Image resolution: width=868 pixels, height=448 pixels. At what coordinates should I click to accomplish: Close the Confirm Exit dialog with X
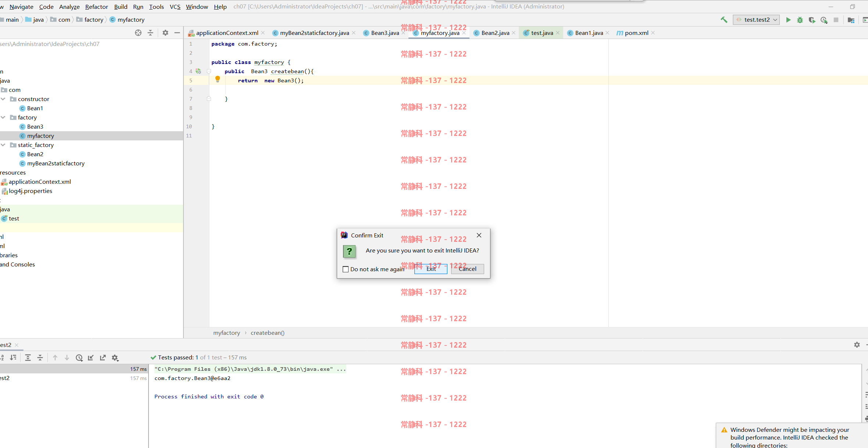[x=479, y=235]
